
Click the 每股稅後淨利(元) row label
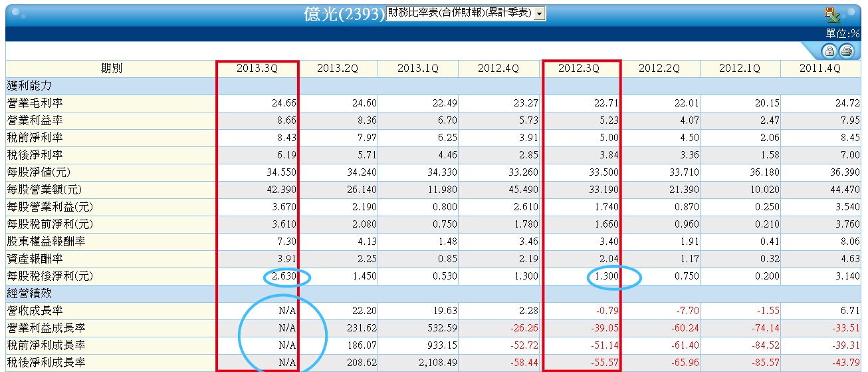tap(51, 276)
